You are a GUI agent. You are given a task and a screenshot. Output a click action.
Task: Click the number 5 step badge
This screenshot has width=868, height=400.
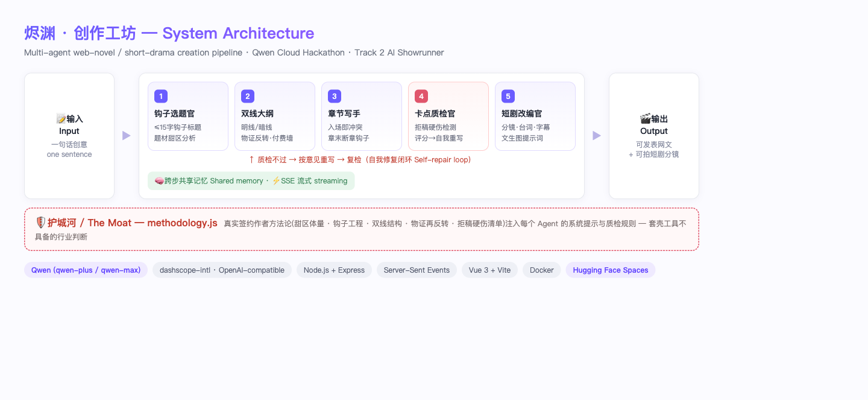coord(508,96)
